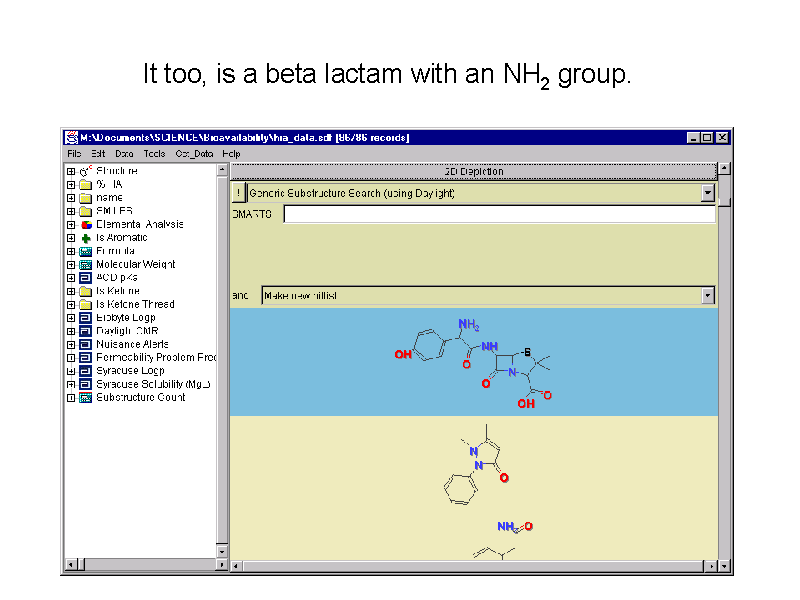Open the File menu
The height and width of the screenshot is (600, 800).
[74, 154]
